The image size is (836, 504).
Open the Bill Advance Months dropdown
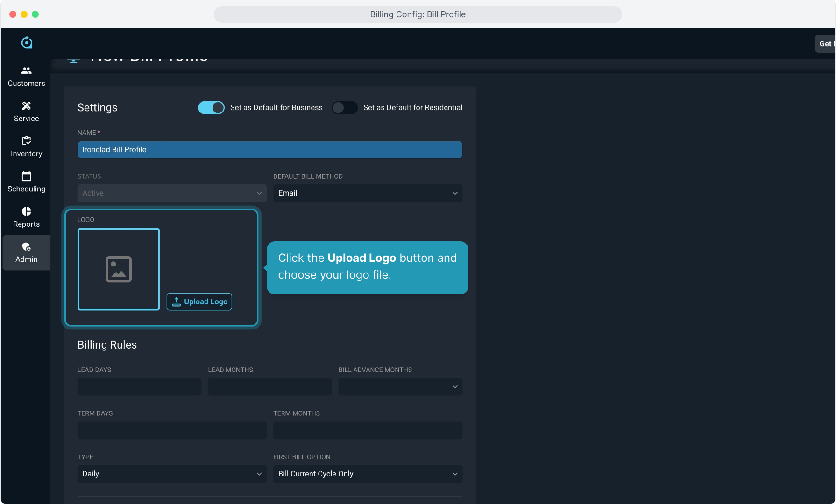400,387
